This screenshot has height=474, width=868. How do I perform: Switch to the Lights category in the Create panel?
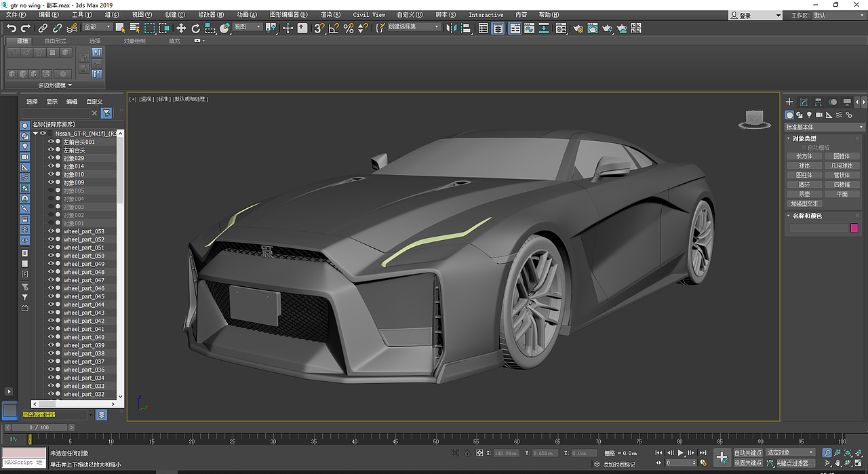coord(809,115)
